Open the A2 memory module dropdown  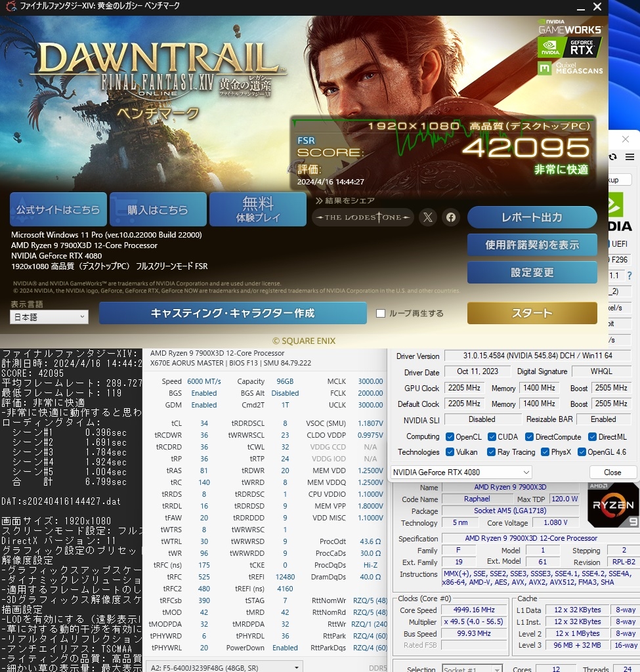(224, 667)
